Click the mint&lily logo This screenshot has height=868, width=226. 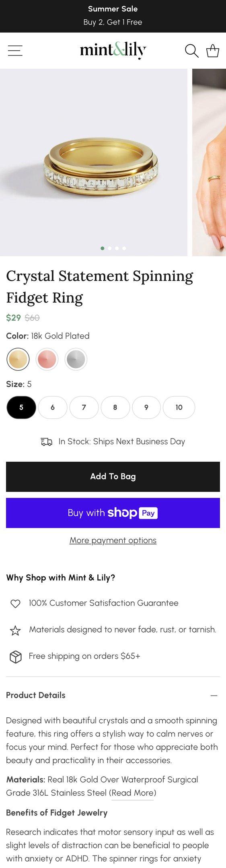[113, 51]
